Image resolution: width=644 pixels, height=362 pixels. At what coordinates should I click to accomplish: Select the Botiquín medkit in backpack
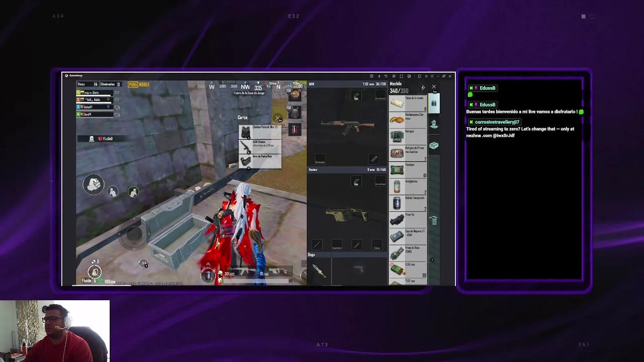tap(408, 136)
